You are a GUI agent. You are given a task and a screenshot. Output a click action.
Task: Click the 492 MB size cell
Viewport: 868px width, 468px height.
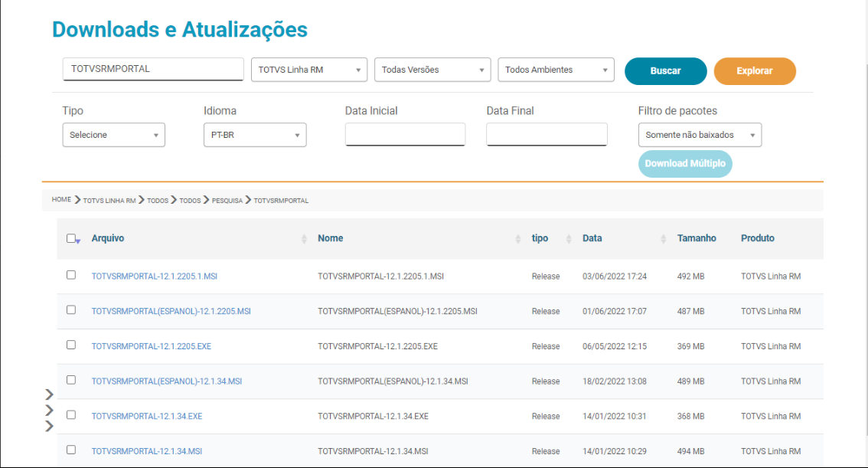click(x=690, y=277)
